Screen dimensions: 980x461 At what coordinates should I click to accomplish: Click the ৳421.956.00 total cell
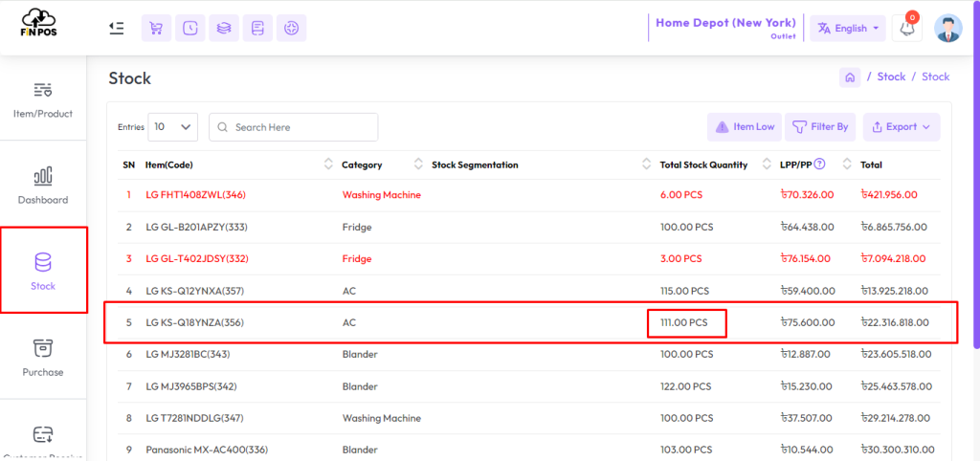click(889, 195)
